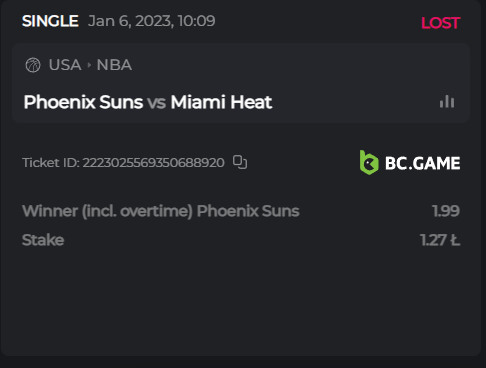Click the BC.GAME brand text
486x368 pixels.
click(423, 163)
